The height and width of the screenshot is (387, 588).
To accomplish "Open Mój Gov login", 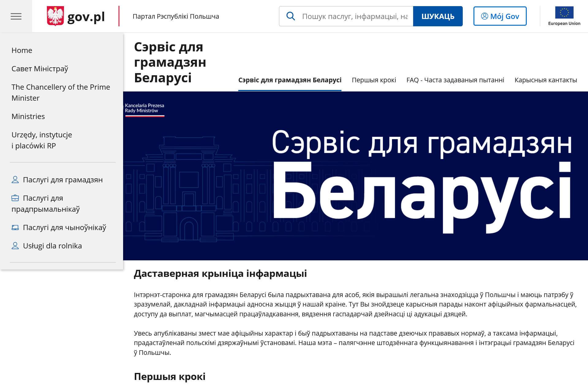I will tap(500, 16).
